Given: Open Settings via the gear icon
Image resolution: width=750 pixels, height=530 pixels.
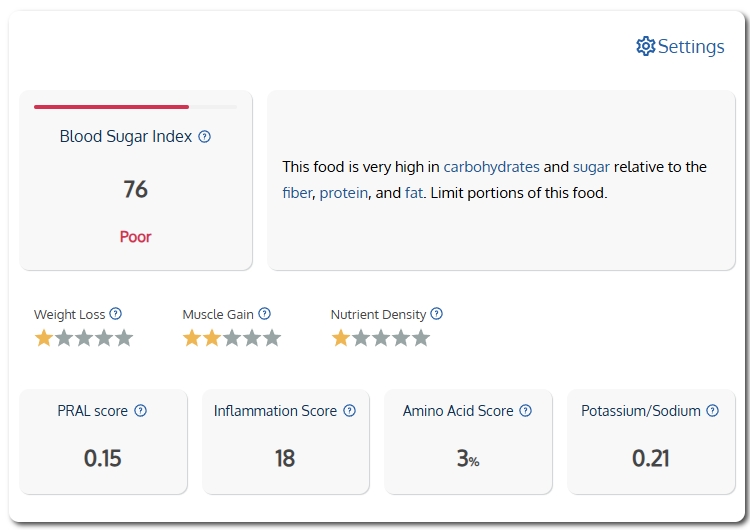Looking at the screenshot, I should pyautogui.click(x=645, y=46).
